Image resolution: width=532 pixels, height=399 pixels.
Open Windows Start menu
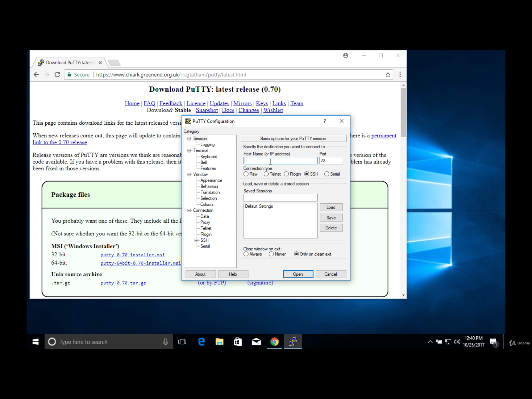point(36,342)
